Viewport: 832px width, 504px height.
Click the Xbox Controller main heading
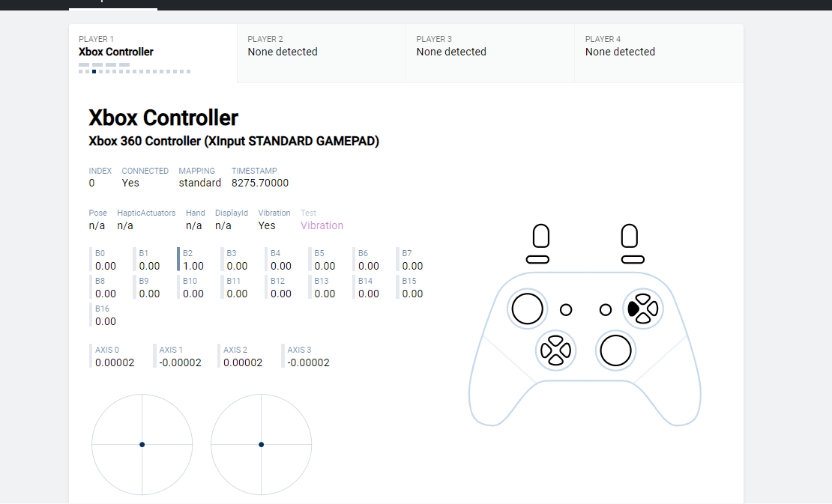[163, 118]
